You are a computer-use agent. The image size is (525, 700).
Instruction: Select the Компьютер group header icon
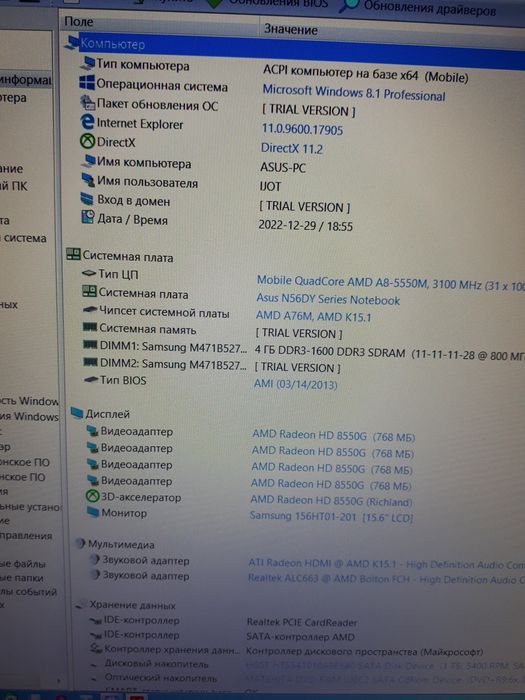(72, 43)
